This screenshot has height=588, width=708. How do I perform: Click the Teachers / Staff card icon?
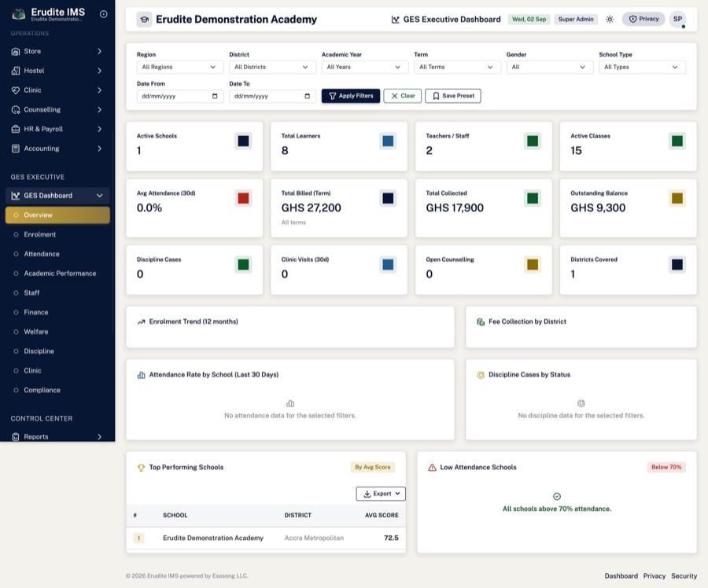pyautogui.click(x=533, y=141)
